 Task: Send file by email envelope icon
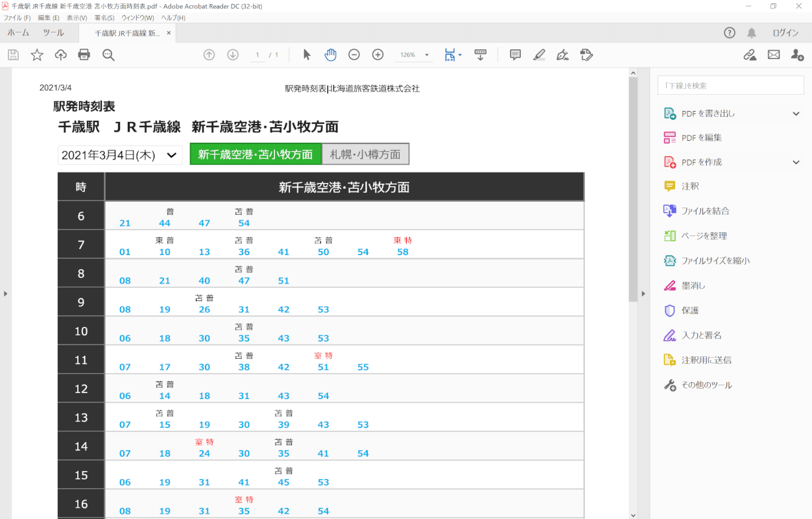coord(774,55)
